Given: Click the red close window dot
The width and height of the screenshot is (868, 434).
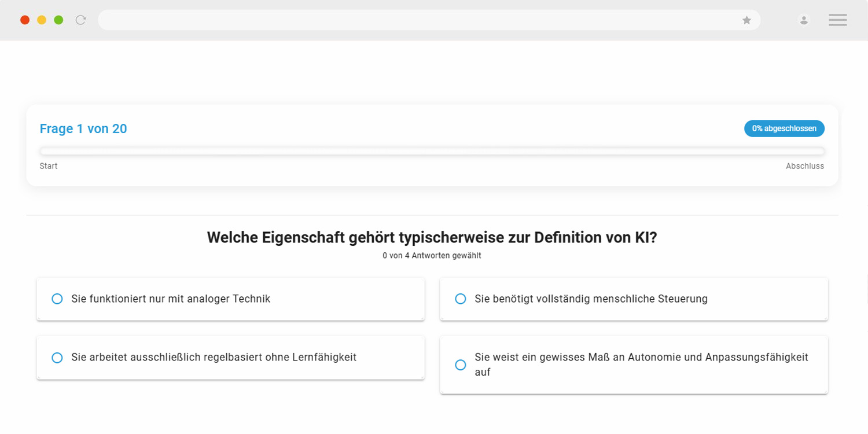Looking at the screenshot, I should [x=25, y=20].
